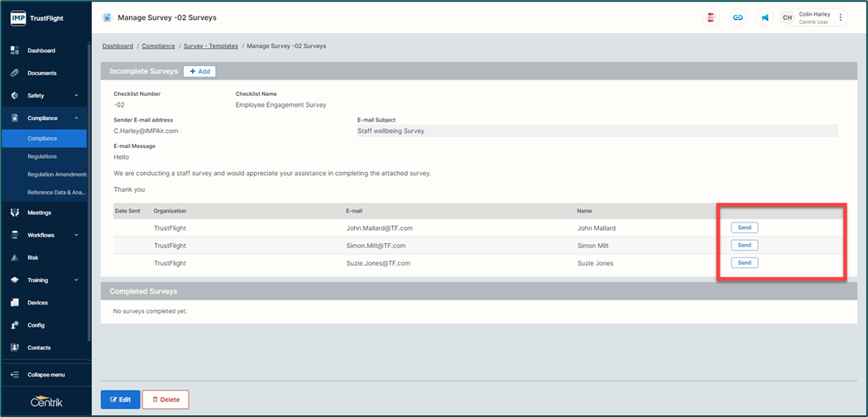Click the Dashboard grid icon in sidebar
The height and width of the screenshot is (417, 868).
[x=15, y=50]
